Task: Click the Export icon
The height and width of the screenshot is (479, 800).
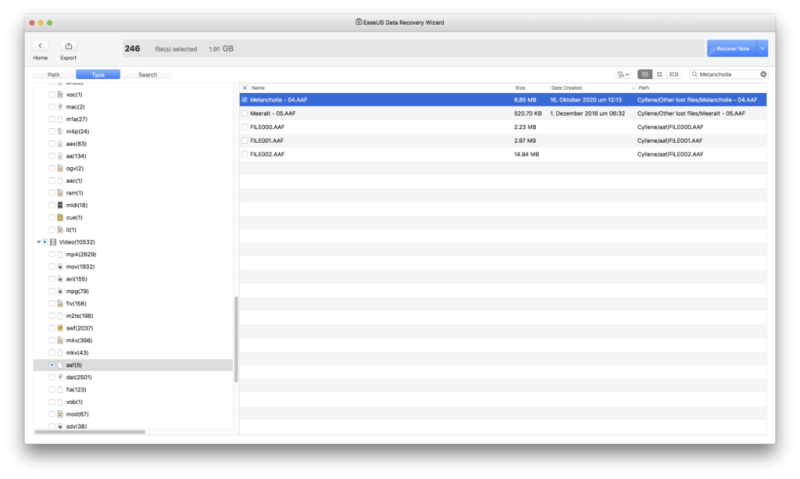Action: pyautogui.click(x=68, y=46)
